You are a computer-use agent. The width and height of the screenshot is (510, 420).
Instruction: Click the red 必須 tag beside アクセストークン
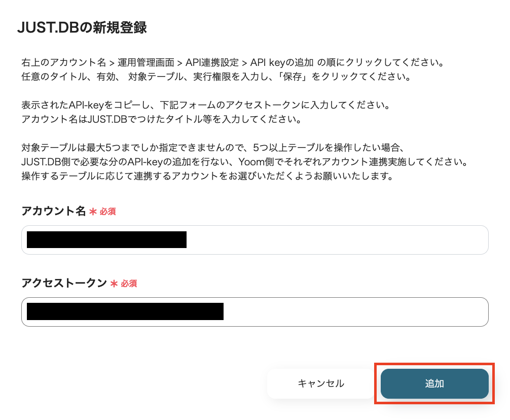coord(128,284)
